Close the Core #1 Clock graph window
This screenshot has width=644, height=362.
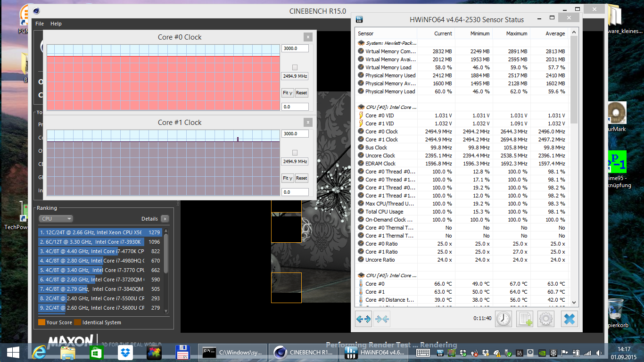pos(308,122)
